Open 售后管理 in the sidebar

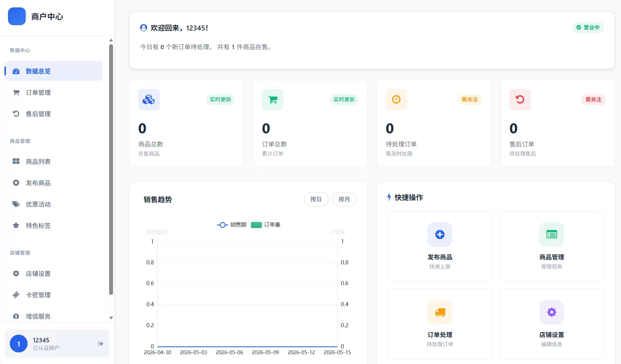(x=53, y=114)
